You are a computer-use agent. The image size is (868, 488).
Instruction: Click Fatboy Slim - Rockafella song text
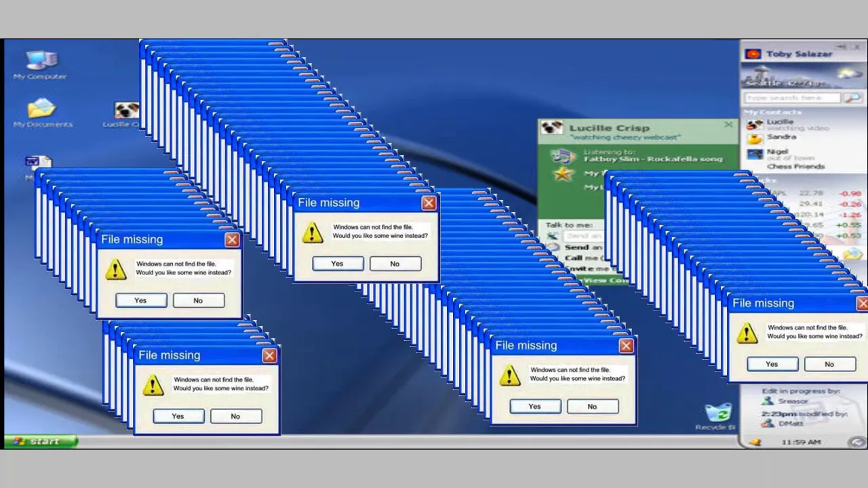tap(652, 159)
